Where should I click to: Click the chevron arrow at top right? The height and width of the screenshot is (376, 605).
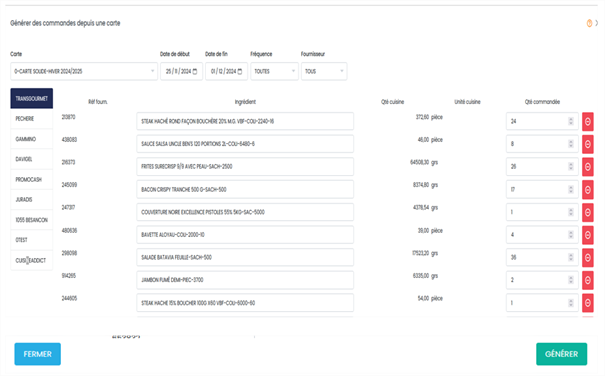point(597,23)
